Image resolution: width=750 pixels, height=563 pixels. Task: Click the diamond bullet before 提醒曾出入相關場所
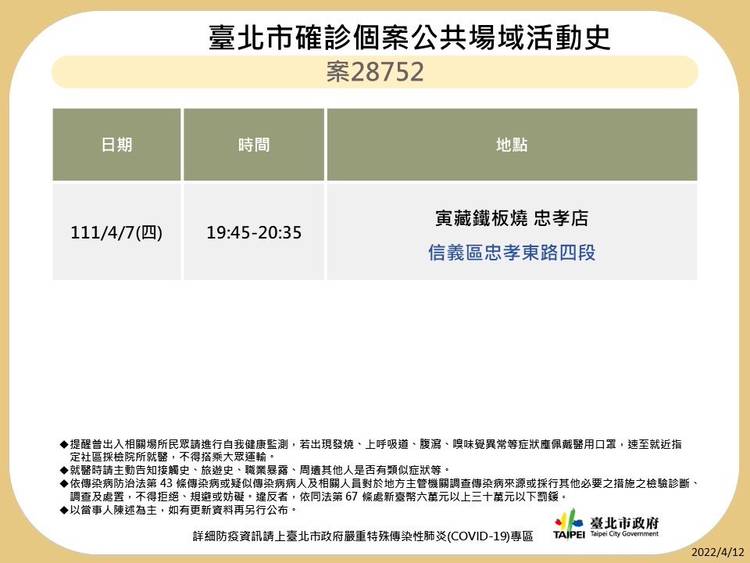[x=64, y=442]
